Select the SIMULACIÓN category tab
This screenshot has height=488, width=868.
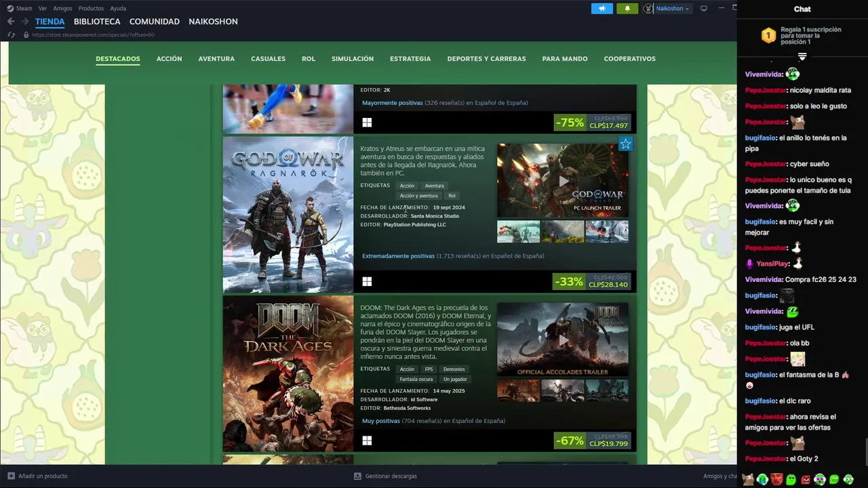[353, 59]
